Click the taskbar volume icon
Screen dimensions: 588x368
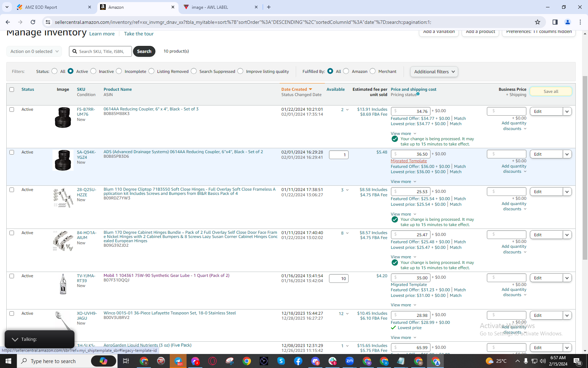[543, 361]
